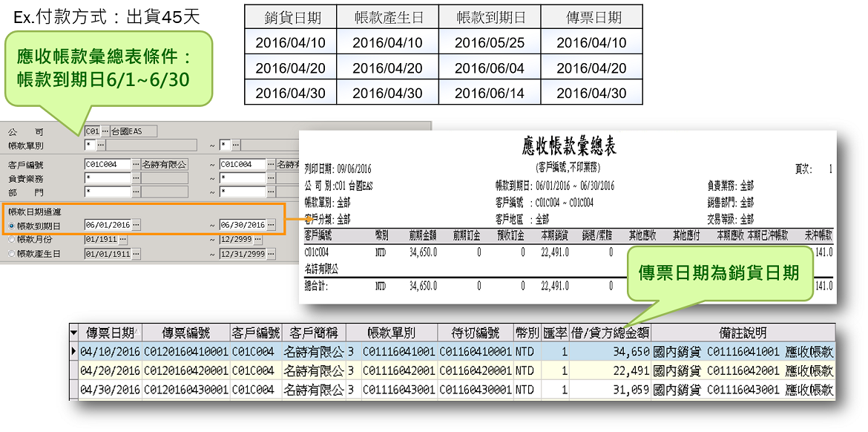Screen dimensions: 868x432
Task: Open month picker next to 01/1911
Action: [x=123, y=240]
